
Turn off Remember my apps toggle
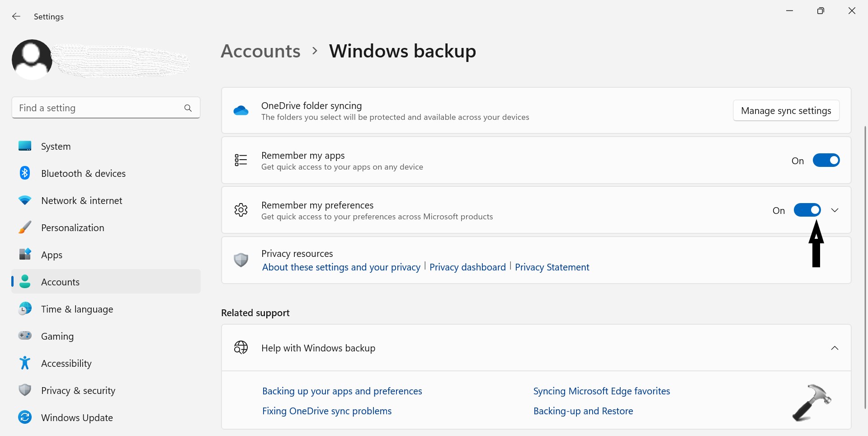826,161
